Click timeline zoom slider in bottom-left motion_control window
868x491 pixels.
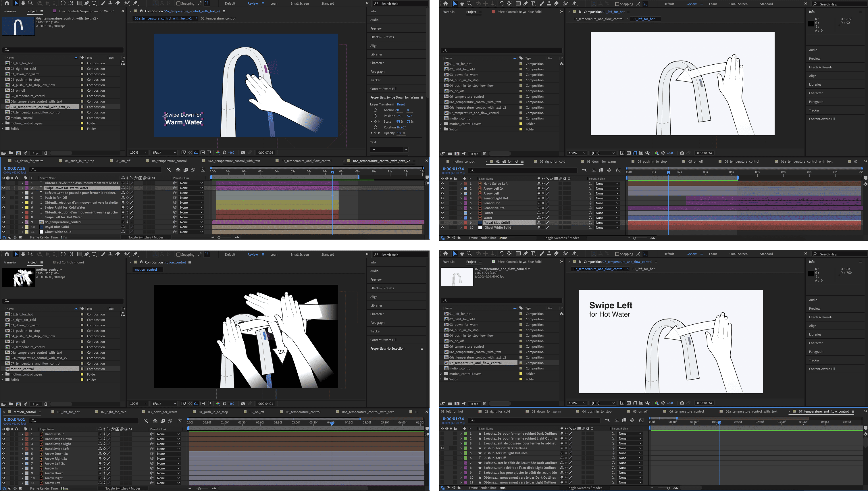pos(199,488)
